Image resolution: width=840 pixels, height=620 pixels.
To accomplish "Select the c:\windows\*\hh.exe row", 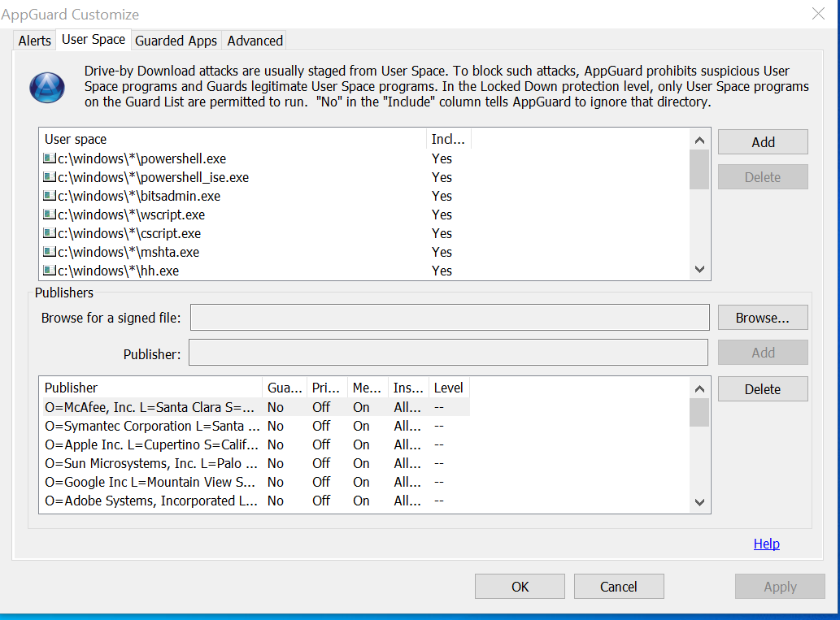I will [255, 271].
